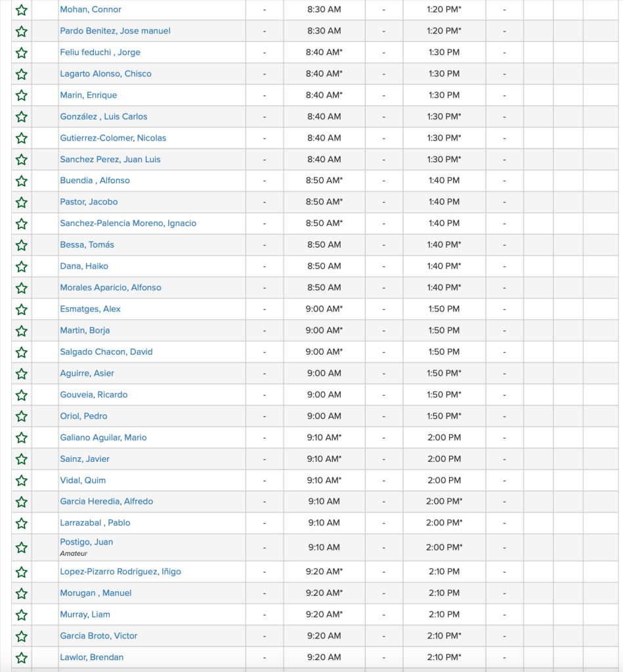The height and width of the screenshot is (672, 623).
Task: View player Haiko Dana's details
Action: [84, 266]
